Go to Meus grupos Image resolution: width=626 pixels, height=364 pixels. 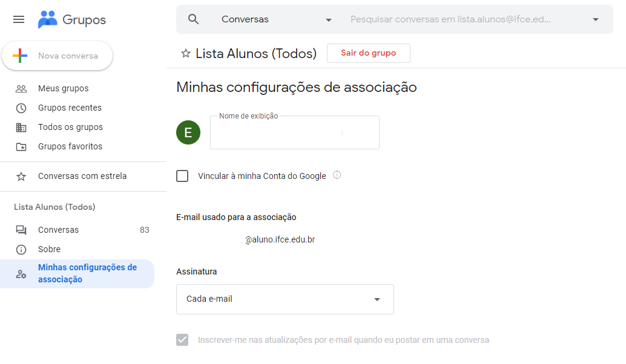pos(64,88)
